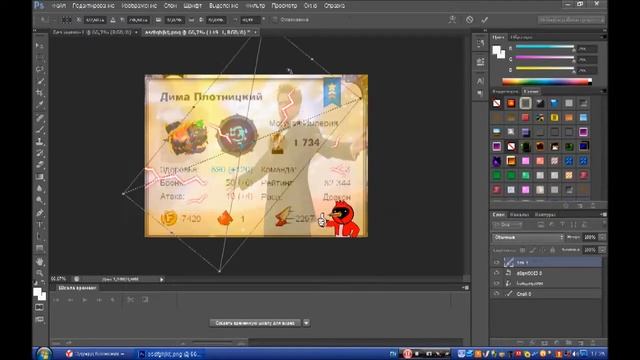
Task: Click the zoom percentage field in status bar
Action: (58, 279)
